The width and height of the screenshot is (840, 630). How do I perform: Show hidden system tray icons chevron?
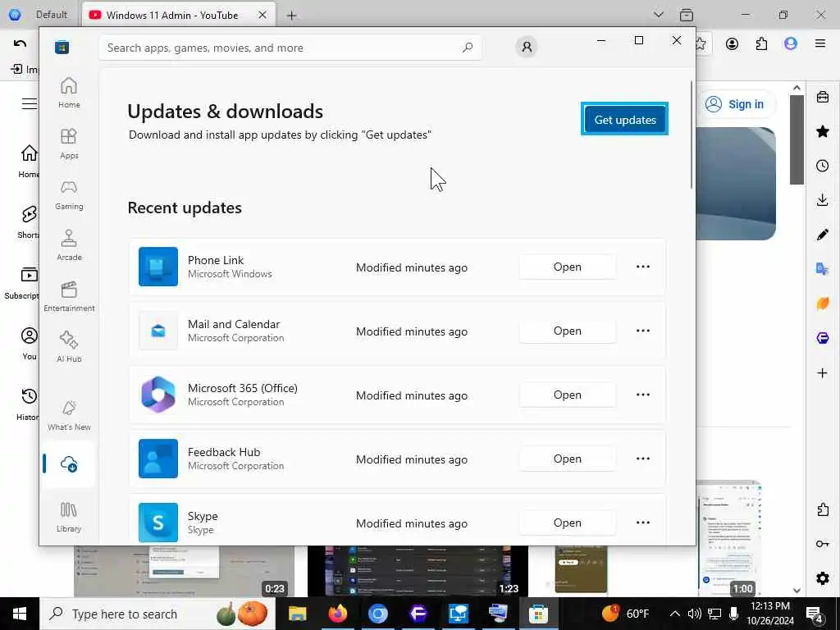click(675, 614)
